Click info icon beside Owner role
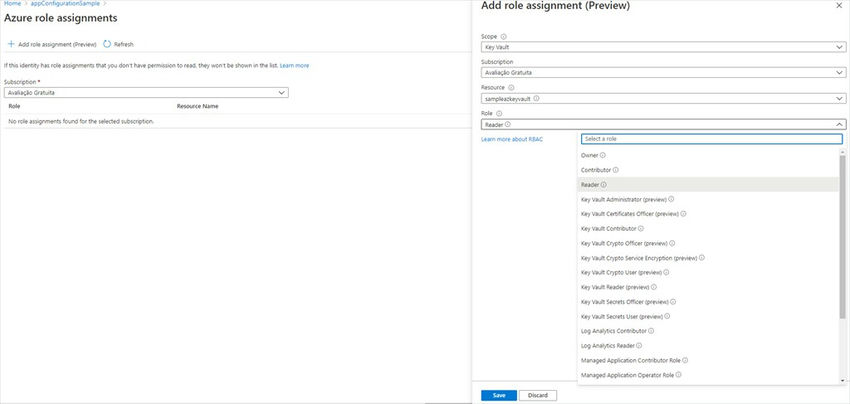Image resolution: width=850 pixels, height=404 pixels. coord(603,155)
